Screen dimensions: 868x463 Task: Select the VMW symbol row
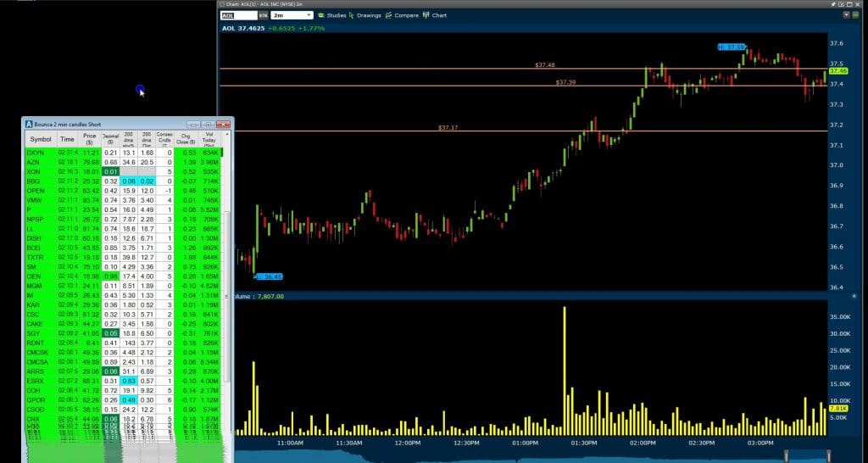click(x=124, y=200)
